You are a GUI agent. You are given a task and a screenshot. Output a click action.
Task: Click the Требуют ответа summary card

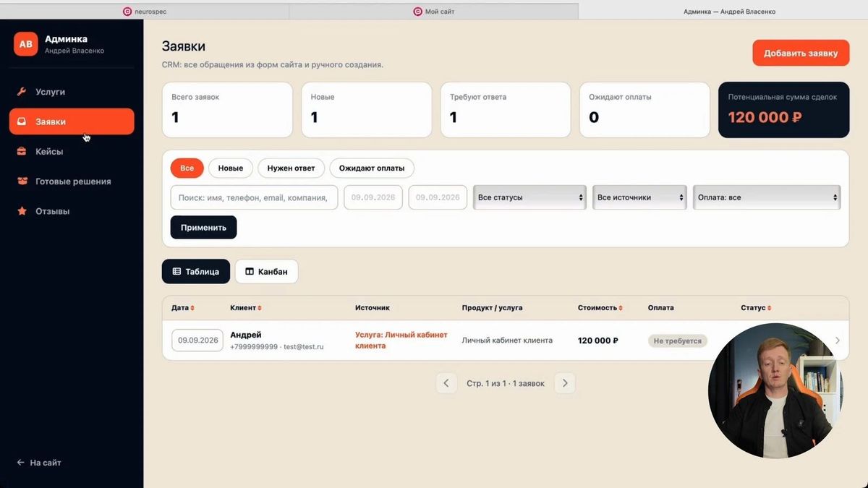[506, 110]
